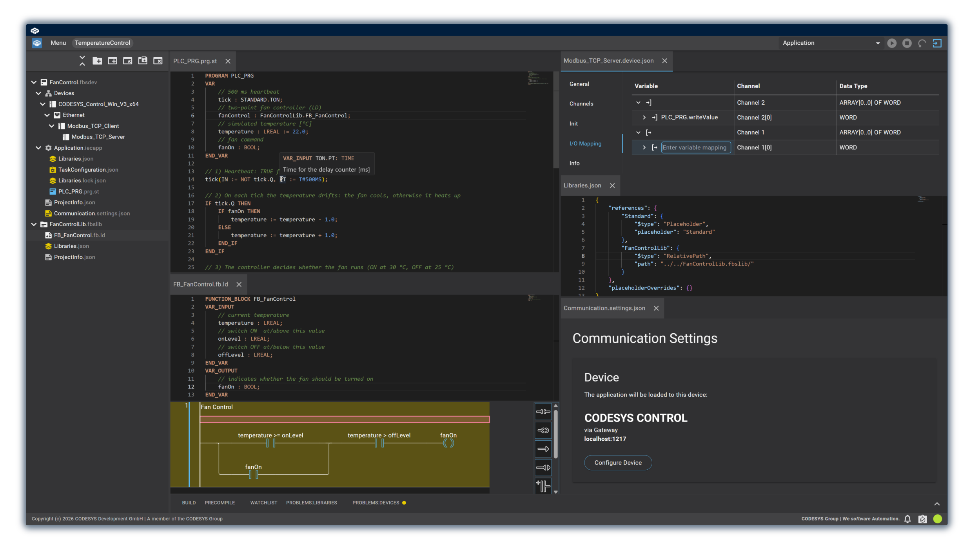Select the I/O Mapping section
Viewport: 980px width, 554px height.
pyautogui.click(x=585, y=144)
